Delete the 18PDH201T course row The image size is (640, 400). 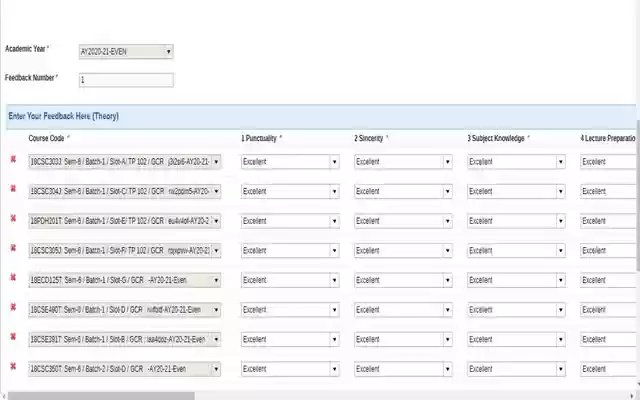click(13, 218)
